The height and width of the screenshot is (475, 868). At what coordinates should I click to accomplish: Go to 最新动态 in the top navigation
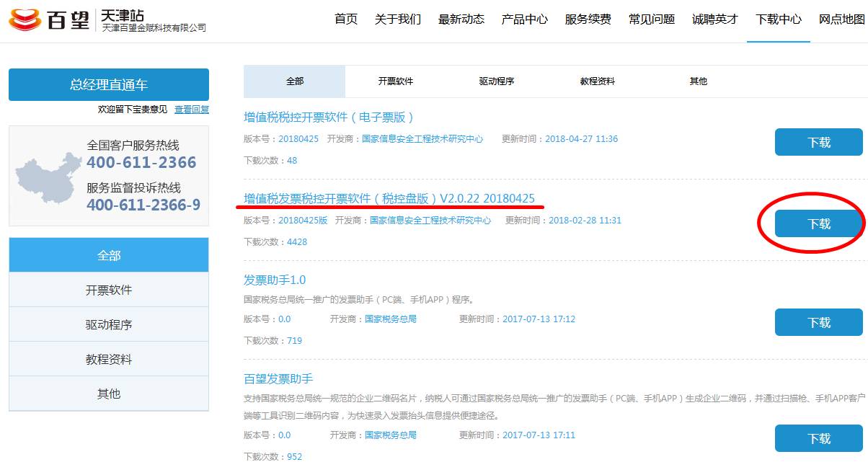point(461,19)
